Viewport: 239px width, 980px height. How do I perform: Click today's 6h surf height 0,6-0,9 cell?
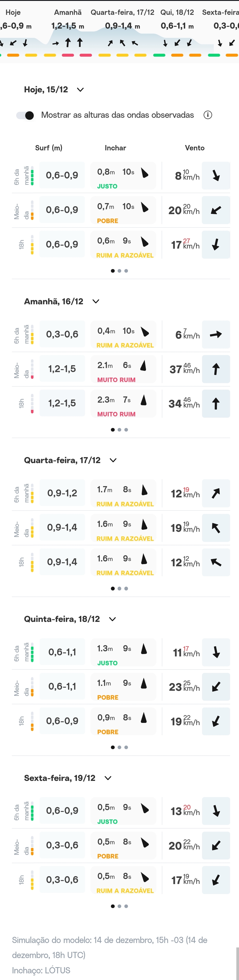(62, 175)
